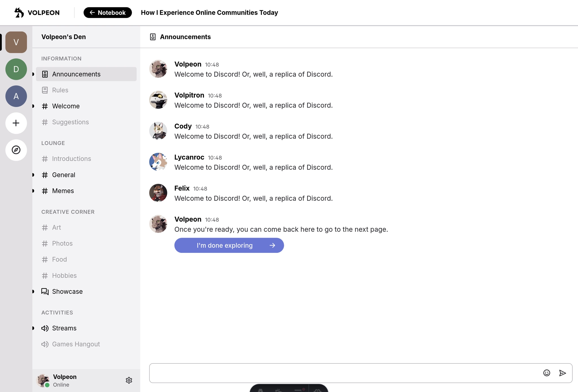Join the Streams voice channel
Image resolution: width=578 pixels, height=392 pixels.
point(64,328)
